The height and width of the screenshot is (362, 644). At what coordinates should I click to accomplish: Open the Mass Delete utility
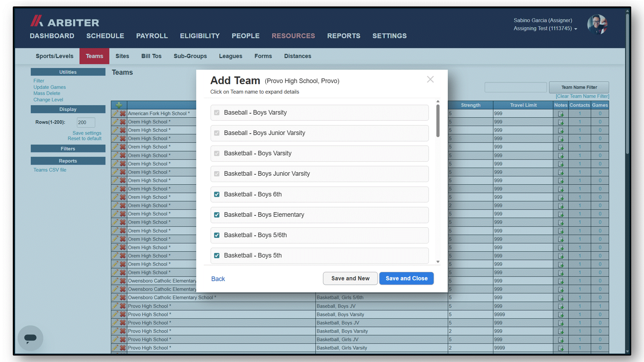pyautogui.click(x=47, y=94)
